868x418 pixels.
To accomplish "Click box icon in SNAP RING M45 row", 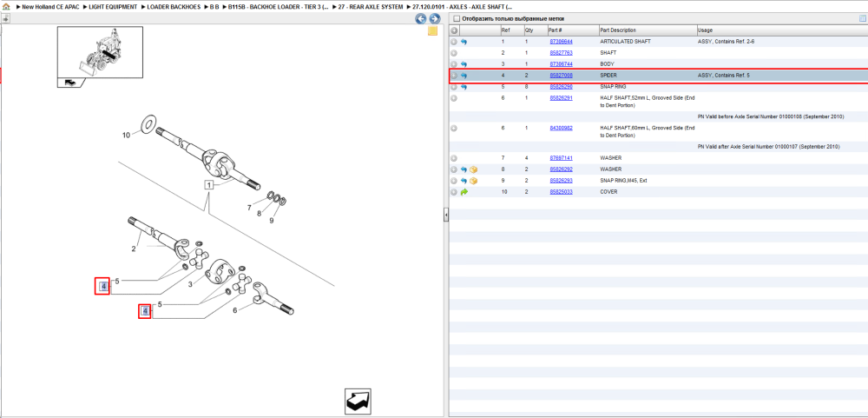I will [x=473, y=181].
